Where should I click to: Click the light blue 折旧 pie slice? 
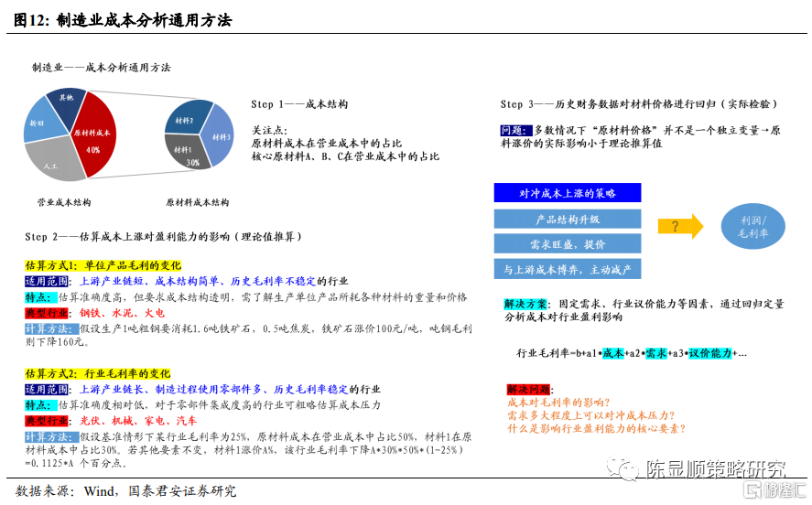tap(38, 124)
